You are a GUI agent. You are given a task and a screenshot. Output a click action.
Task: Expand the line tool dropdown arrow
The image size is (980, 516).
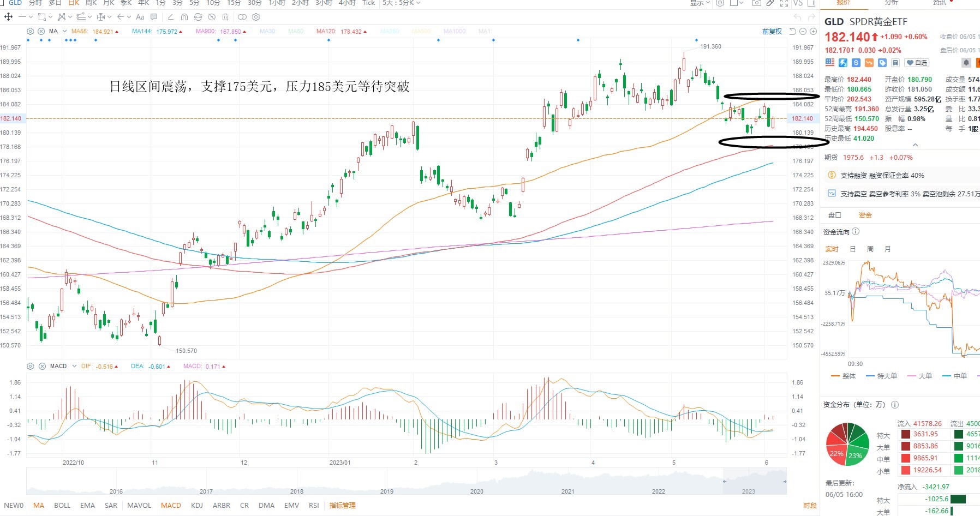coord(31,17)
